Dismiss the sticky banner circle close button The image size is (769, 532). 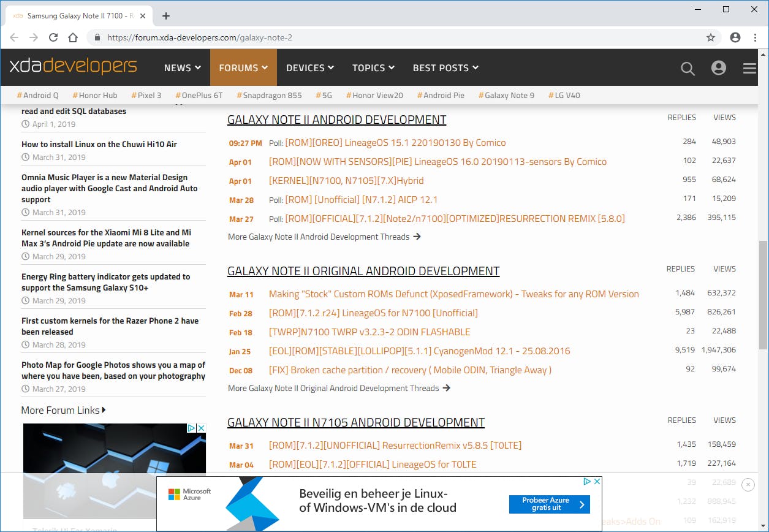(x=748, y=485)
